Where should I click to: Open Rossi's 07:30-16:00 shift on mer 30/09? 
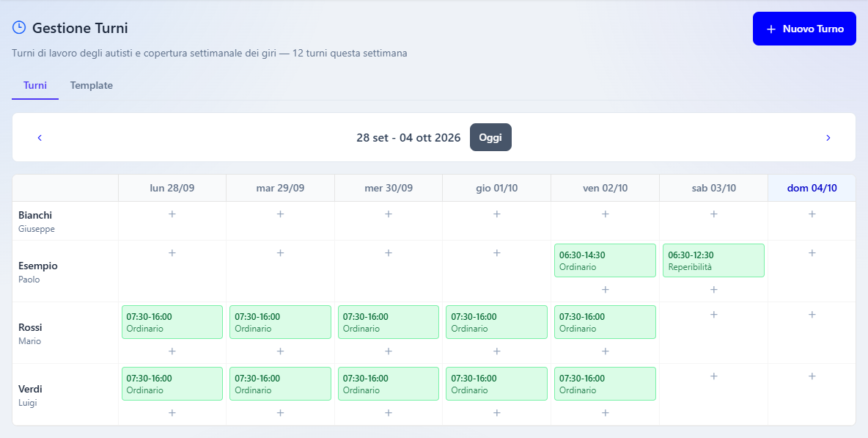[x=389, y=322]
